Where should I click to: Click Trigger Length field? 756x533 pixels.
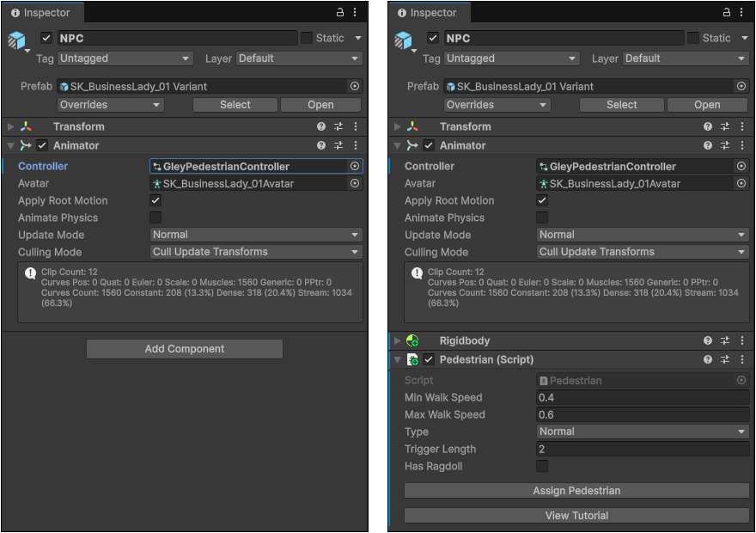[643, 449]
